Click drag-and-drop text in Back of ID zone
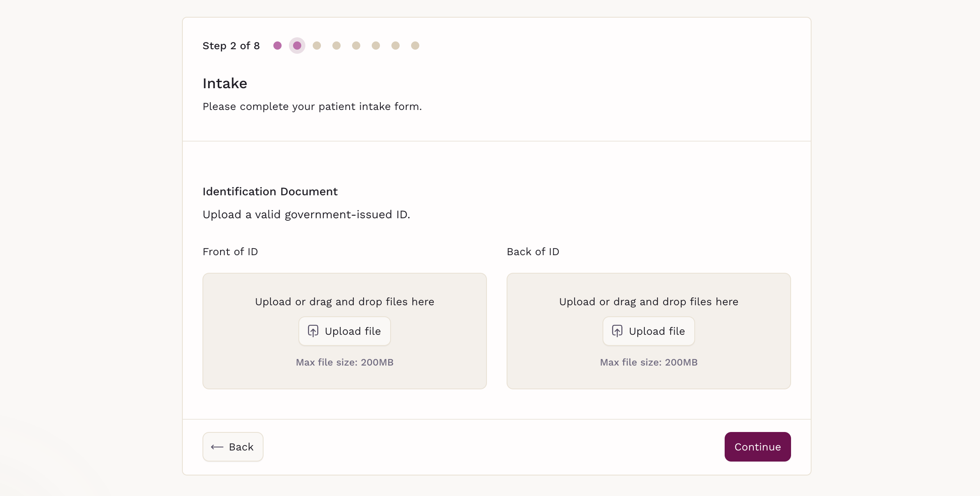 pos(648,302)
